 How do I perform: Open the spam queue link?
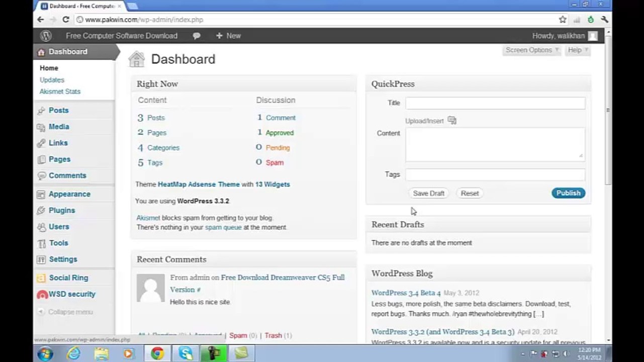[223, 227]
